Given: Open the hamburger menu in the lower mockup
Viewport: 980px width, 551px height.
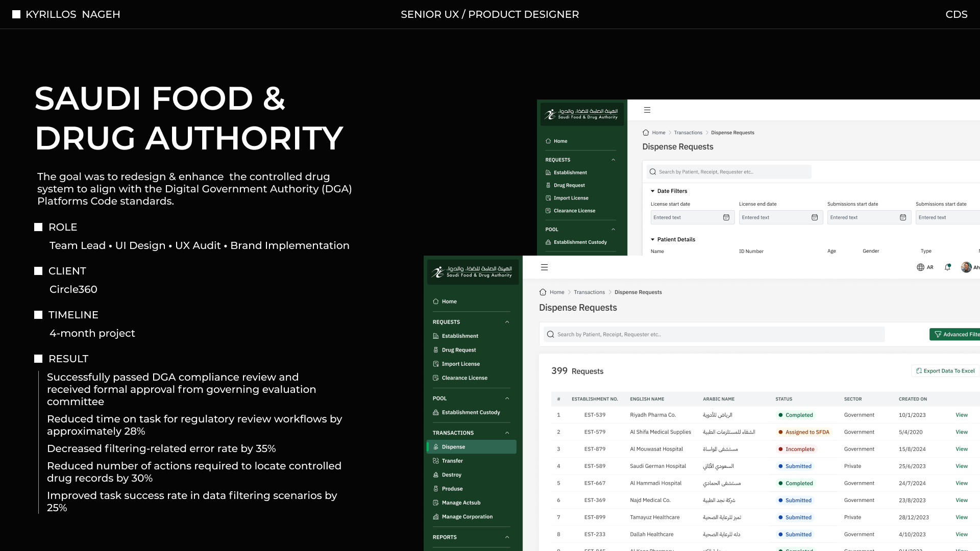Looking at the screenshot, I should (x=545, y=267).
